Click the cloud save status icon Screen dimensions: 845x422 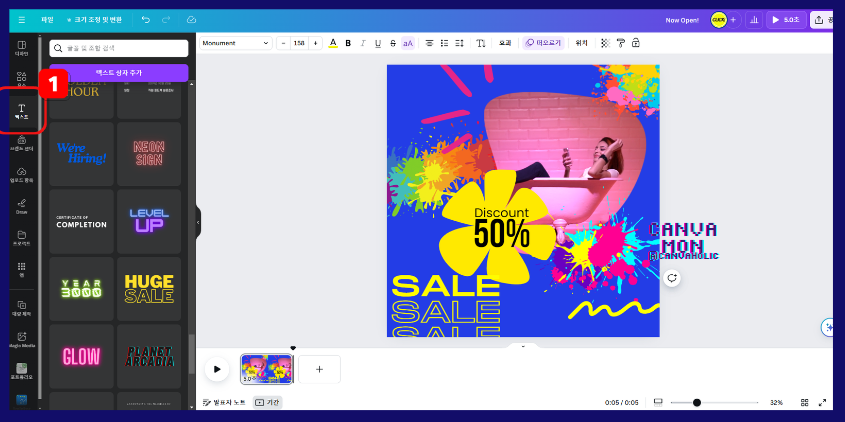pyautogui.click(x=191, y=20)
